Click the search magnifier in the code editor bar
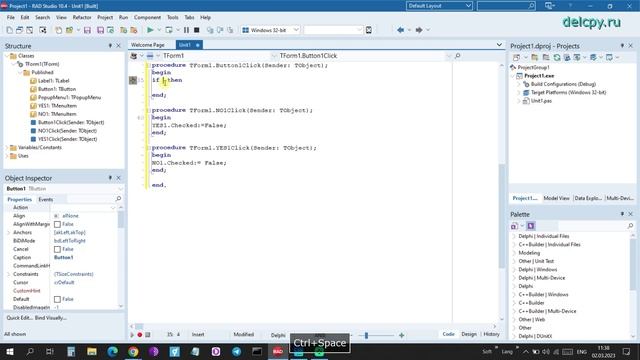 click(x=457, y=56)
